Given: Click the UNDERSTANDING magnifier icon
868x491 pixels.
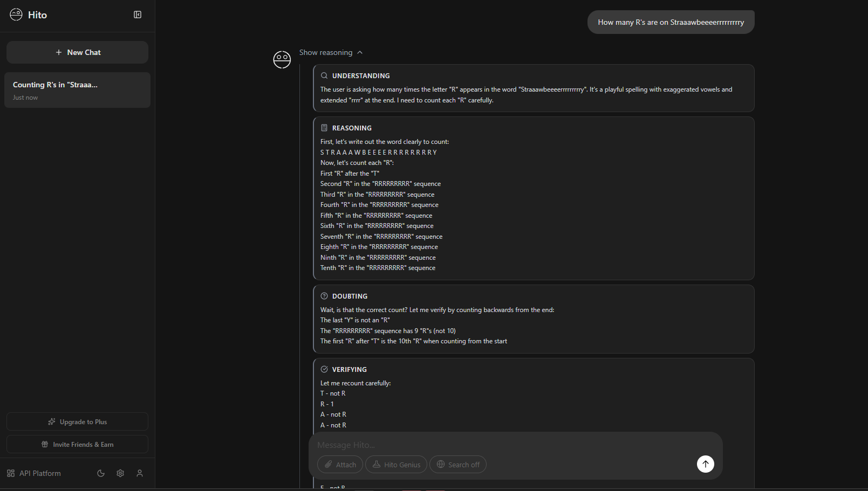Looking at the screenshot, I should [x=324, y=75].
